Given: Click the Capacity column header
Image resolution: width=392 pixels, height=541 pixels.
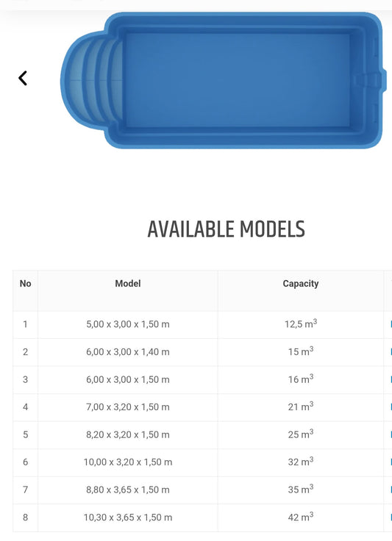Looking at the screenshot, I should point(301,284).
